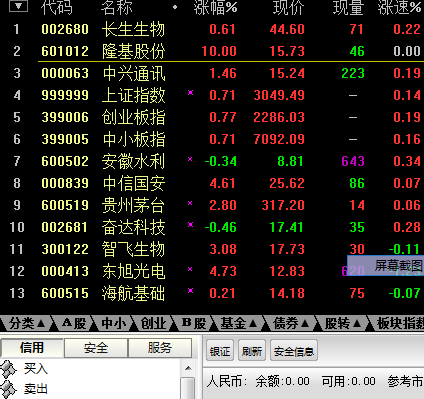Viewport: 424px width, 399px height.
Task: Click the purple marker on 贵州茅台 row
Action: (x=190, y=203)
